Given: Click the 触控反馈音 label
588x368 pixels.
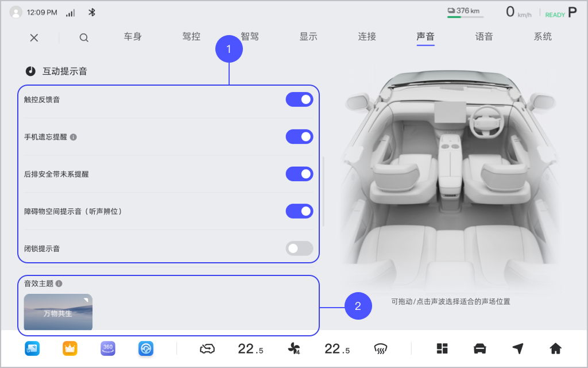Looking at the screenshot, I should (x=42, y=99).
